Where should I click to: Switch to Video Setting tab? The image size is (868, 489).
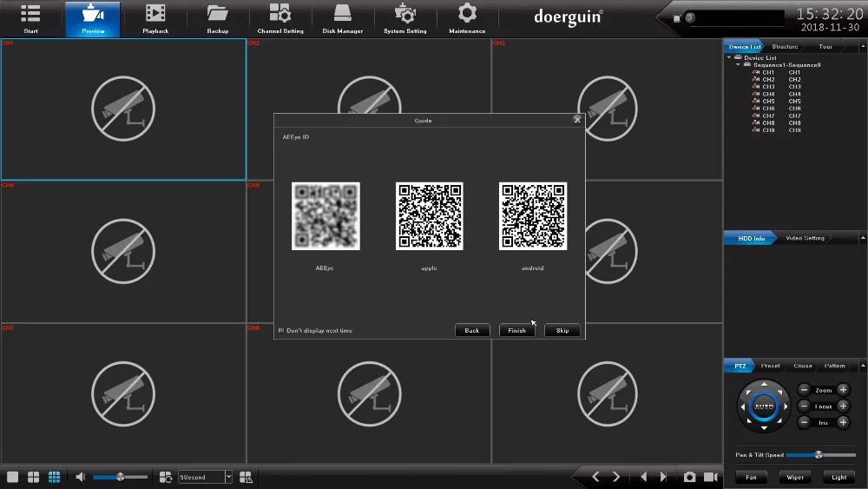point(805,238)
